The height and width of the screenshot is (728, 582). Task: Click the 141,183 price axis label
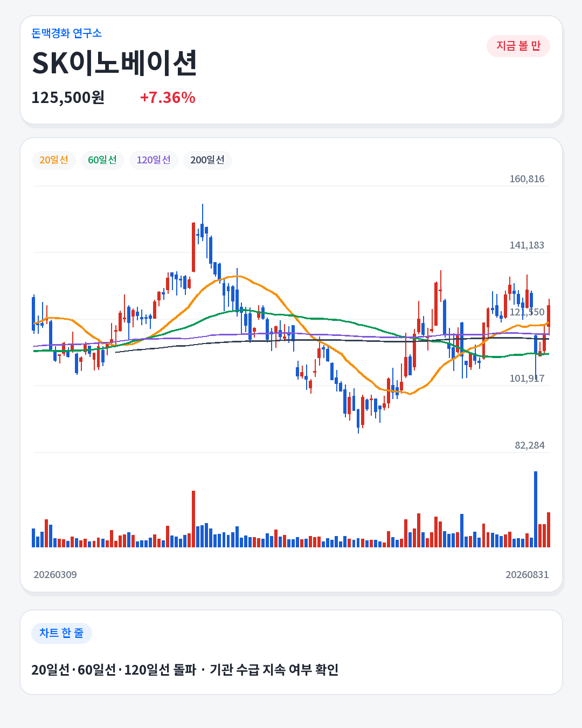pos(527,245)
